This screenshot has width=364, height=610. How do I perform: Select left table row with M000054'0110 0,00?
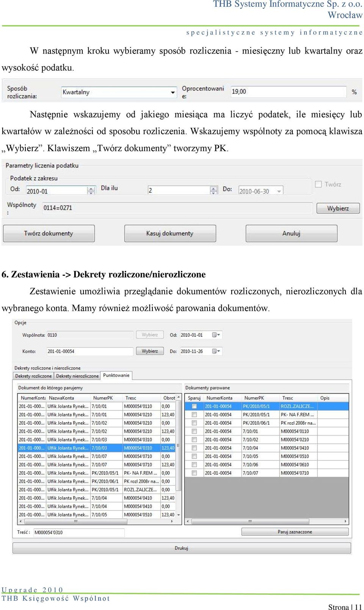[97, 406]
